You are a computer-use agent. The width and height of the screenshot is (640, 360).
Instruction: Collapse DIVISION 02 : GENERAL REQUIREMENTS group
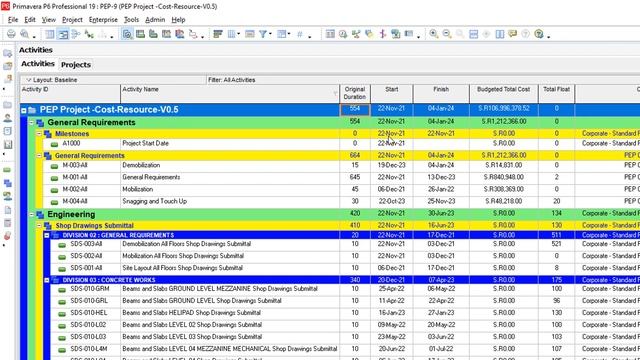pyautogui.click(x=47, y=235)
